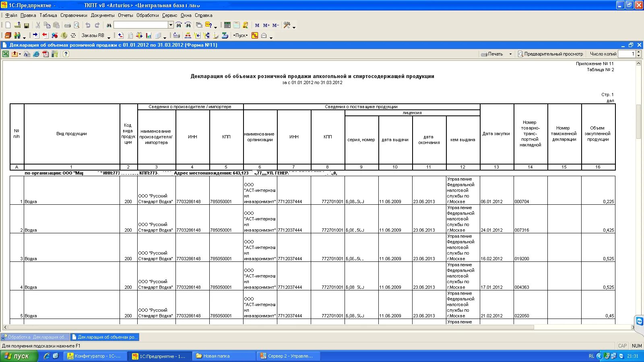
Task: Click the vertical scrollbar thumb of the report
Action: click(638, 121)
